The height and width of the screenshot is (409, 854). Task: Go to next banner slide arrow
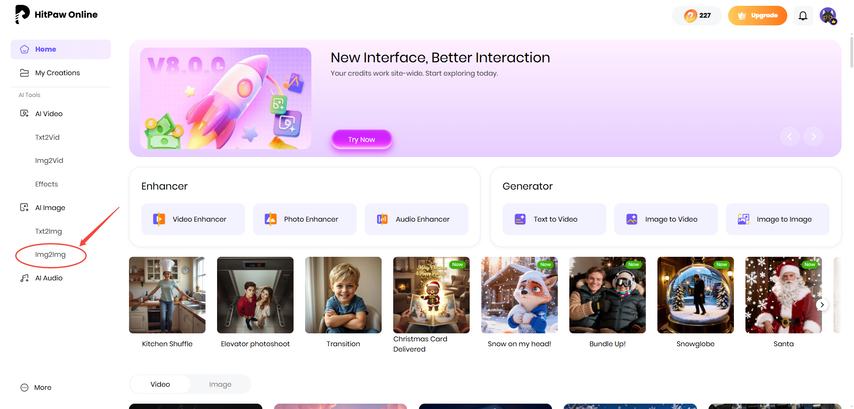(814, 137)
